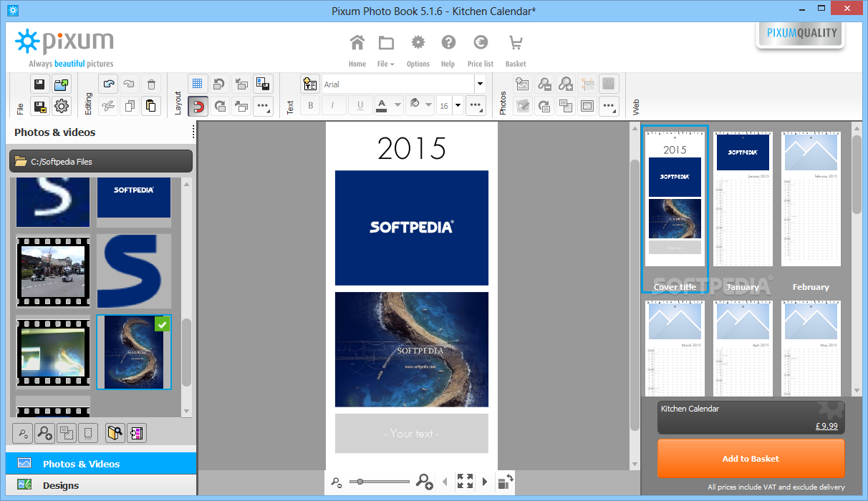This screenshot has width=868, height=501.
Task: Toggle Bold text formatting
Action: click(x=310, y=106)
